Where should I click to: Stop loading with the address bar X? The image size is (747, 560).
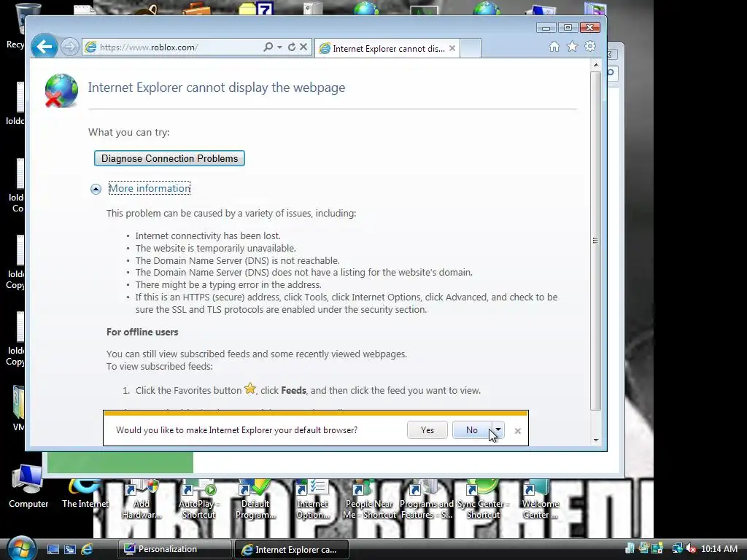tap(303, 47)
